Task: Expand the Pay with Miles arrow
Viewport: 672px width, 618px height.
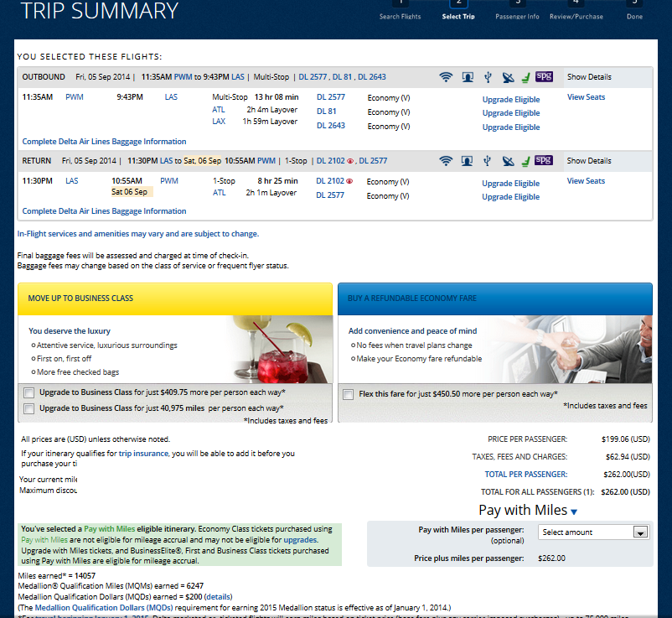Action: point(574,512)
